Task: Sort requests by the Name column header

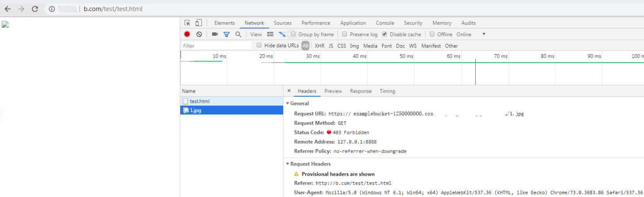Action: pos(232,91)
